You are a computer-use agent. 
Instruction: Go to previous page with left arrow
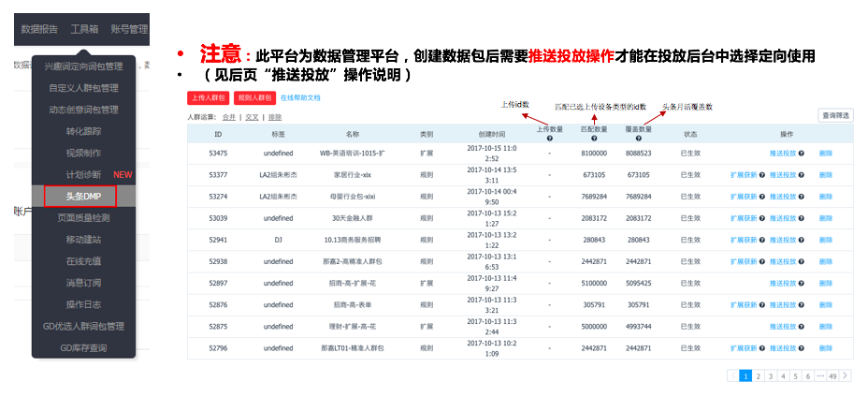coord(733,375)
